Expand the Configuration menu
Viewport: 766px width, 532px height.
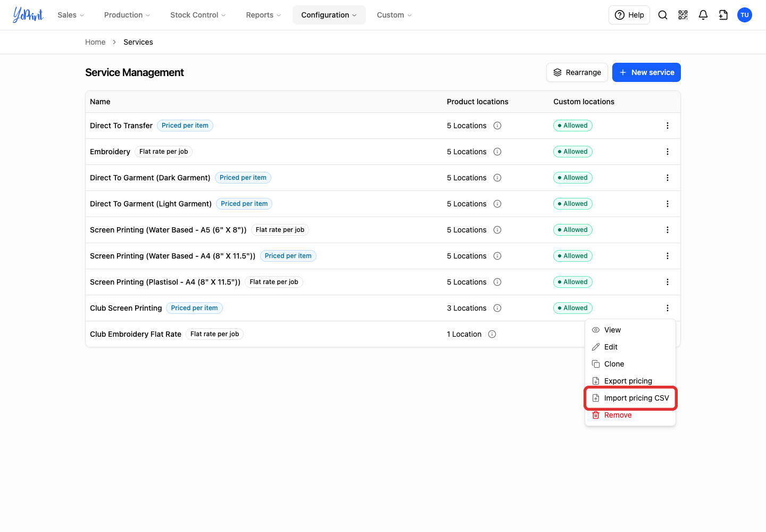click(329, 15)
